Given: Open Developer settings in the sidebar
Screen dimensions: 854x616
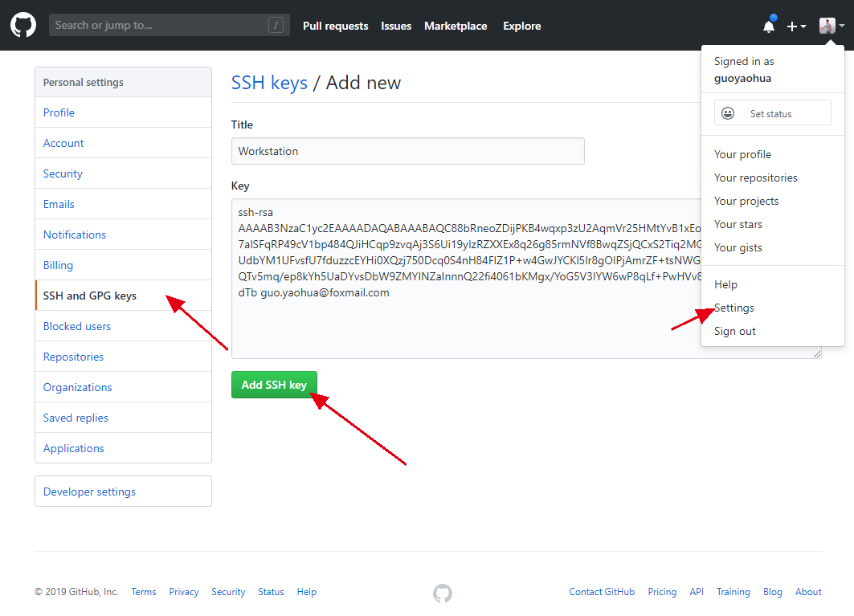Looking at the screenshot, I should pos(89,492).
